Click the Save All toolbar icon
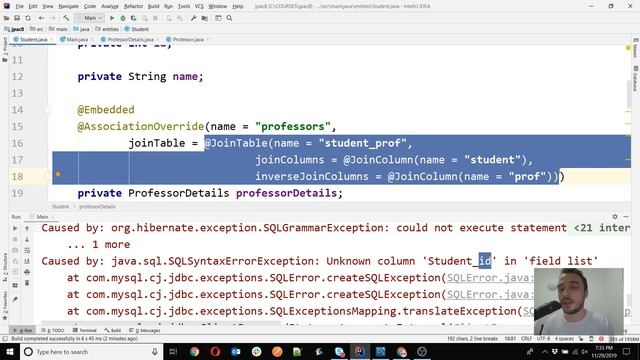Image resolution: width=640 pixels, height=360 pixels. [17, 18]
